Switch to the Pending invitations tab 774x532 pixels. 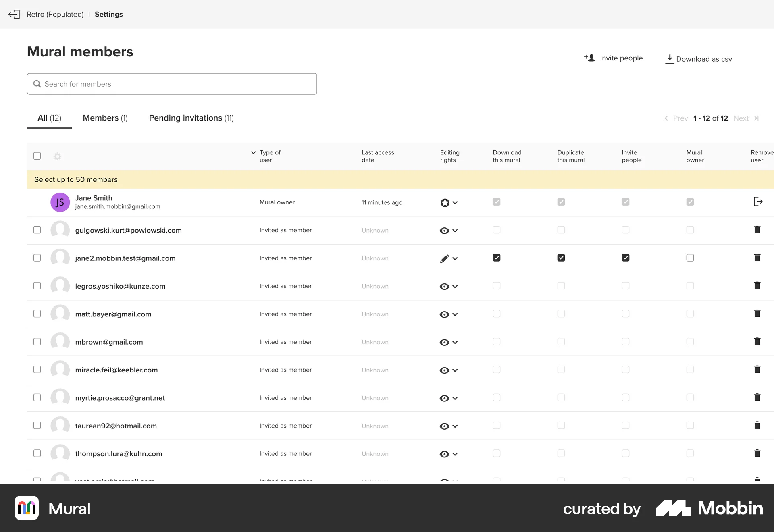(191, 118)
